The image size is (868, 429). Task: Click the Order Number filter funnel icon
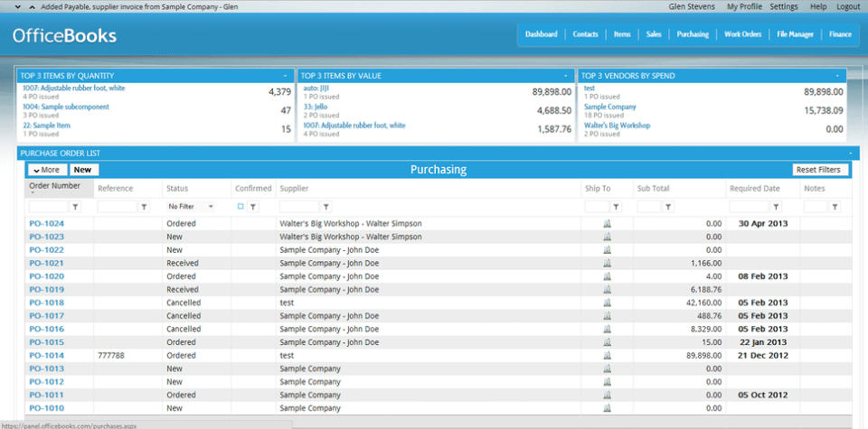[75, 207]
